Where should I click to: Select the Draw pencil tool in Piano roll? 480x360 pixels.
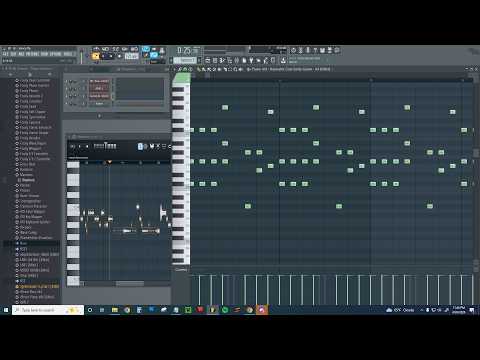[x=199, y=69]
